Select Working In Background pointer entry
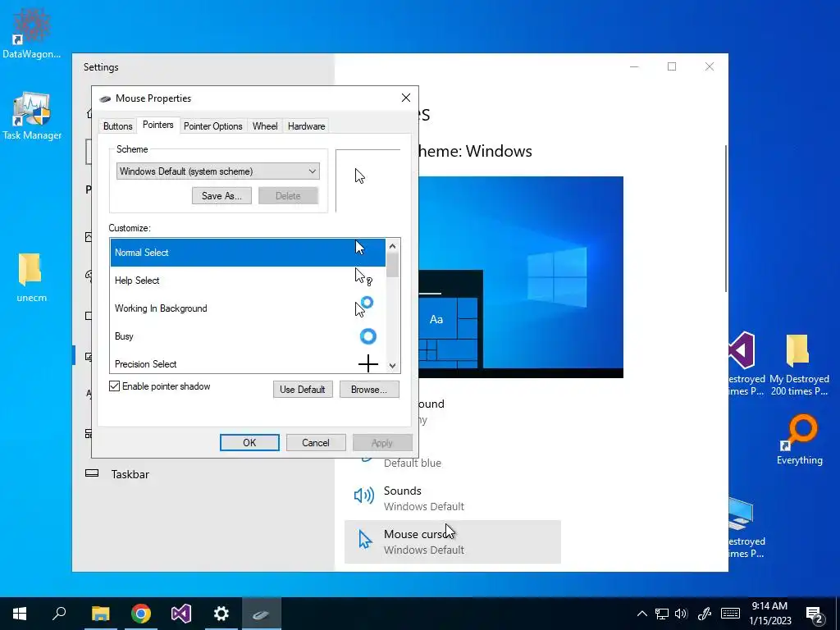The image size is (840, 630). (248, 308)
